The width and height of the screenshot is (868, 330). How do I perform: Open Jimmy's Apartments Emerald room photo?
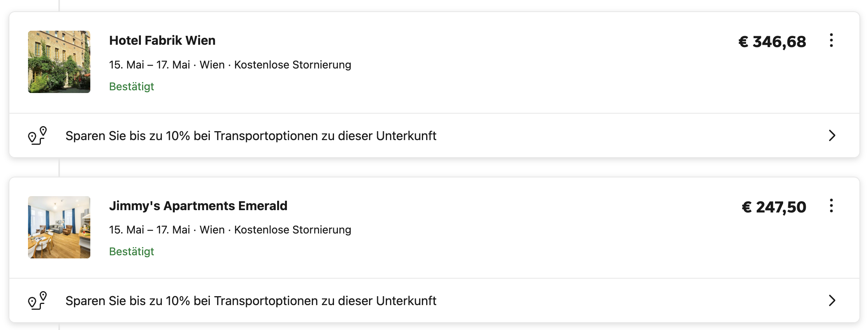click(x=59, y=227)
